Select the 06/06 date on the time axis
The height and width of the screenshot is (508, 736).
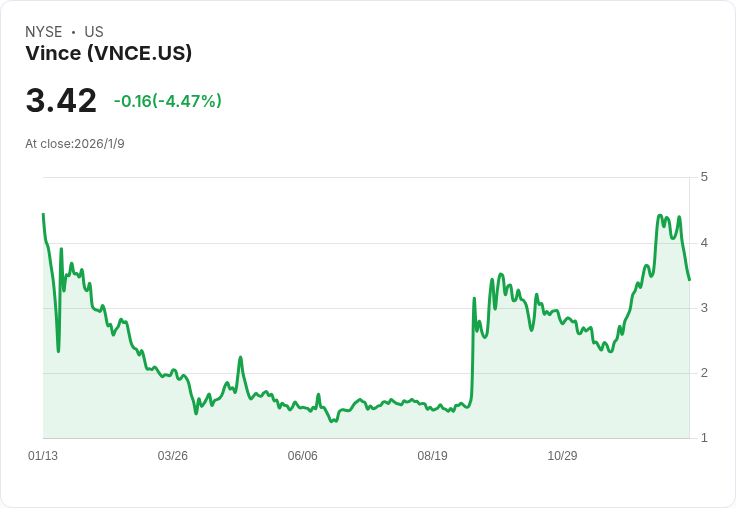coord(303,456)
